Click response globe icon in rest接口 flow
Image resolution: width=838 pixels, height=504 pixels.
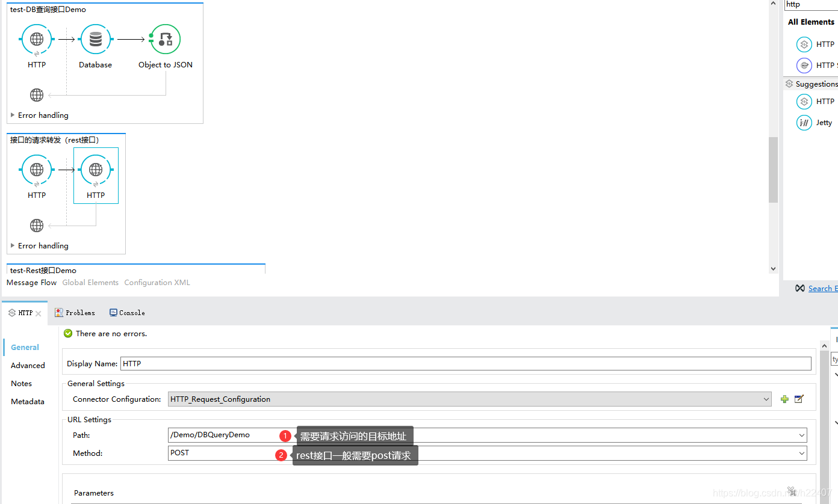pos(37,226)
